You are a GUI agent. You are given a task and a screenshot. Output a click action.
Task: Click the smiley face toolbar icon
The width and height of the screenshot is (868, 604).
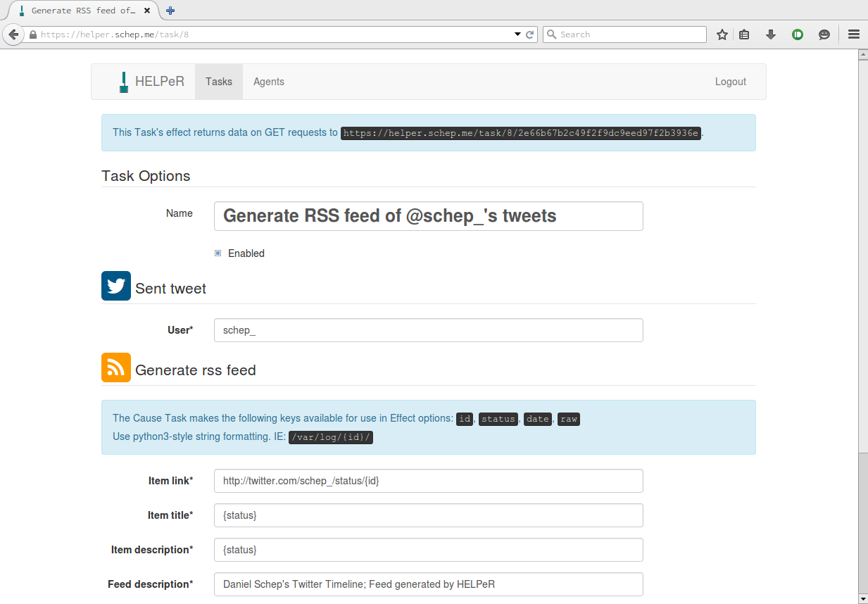click(824, 34)
